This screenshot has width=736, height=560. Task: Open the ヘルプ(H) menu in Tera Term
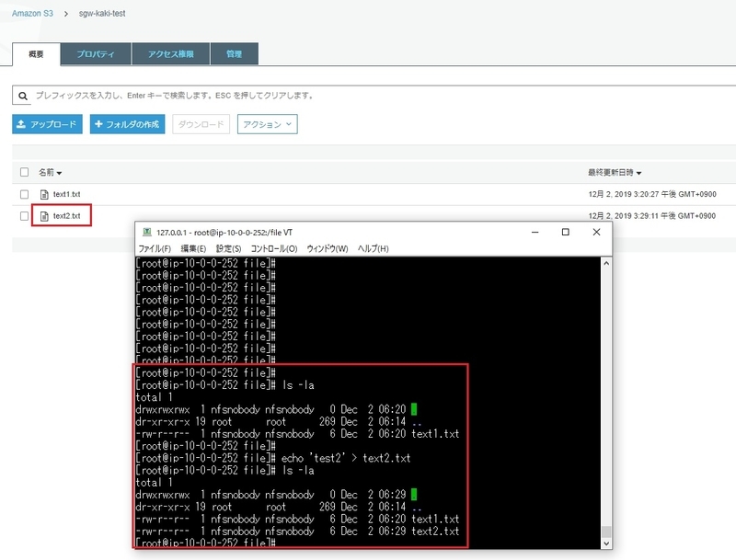(374, 248)
